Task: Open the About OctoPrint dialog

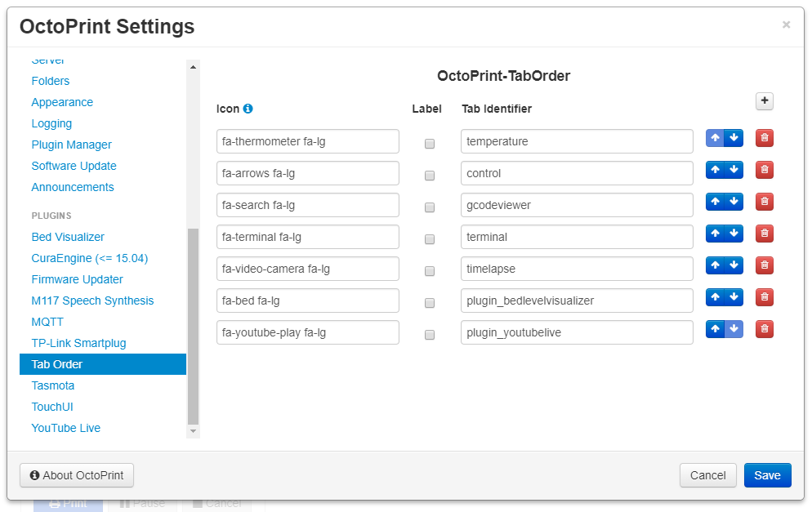Action: [x=77, y=475]
